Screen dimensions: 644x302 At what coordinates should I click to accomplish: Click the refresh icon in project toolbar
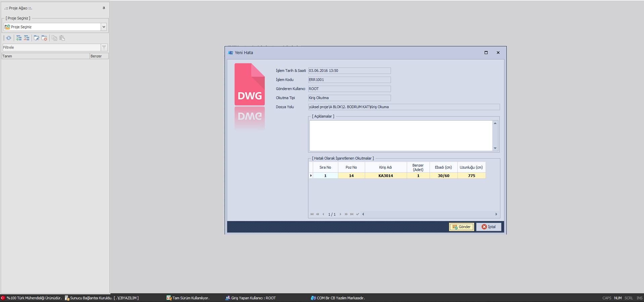coord(9,38)
